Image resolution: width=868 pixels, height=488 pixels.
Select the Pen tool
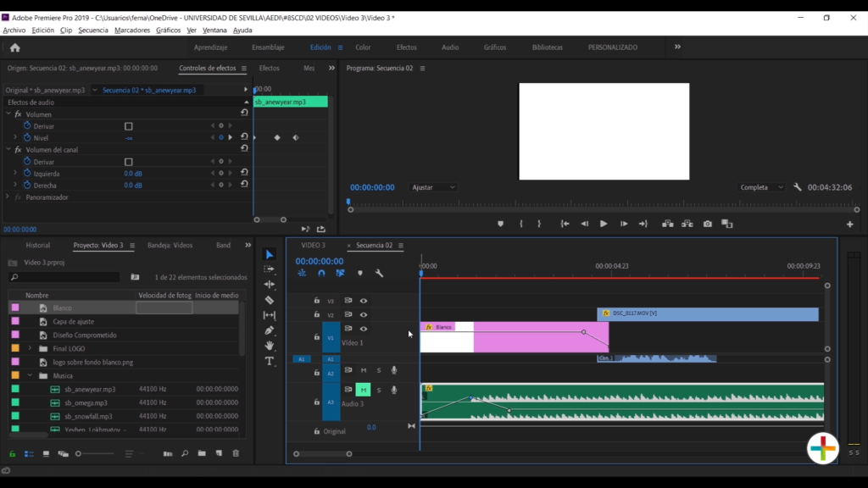point(270,330)
